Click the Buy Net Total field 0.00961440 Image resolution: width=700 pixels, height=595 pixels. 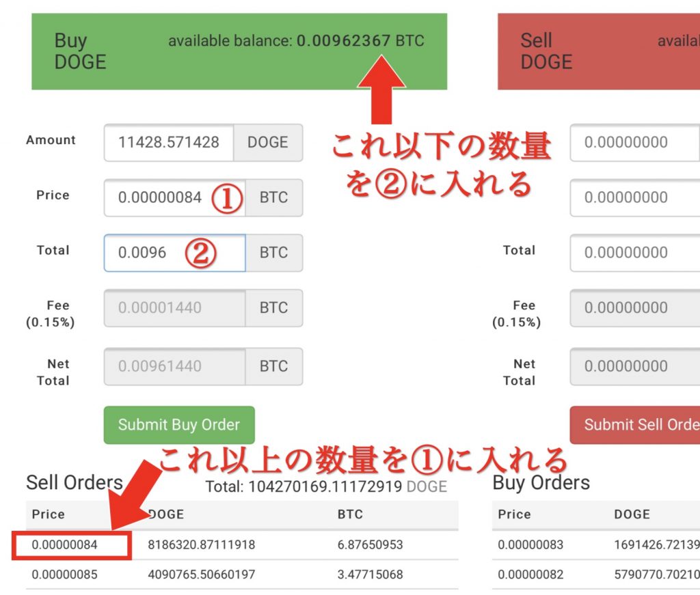174,367
